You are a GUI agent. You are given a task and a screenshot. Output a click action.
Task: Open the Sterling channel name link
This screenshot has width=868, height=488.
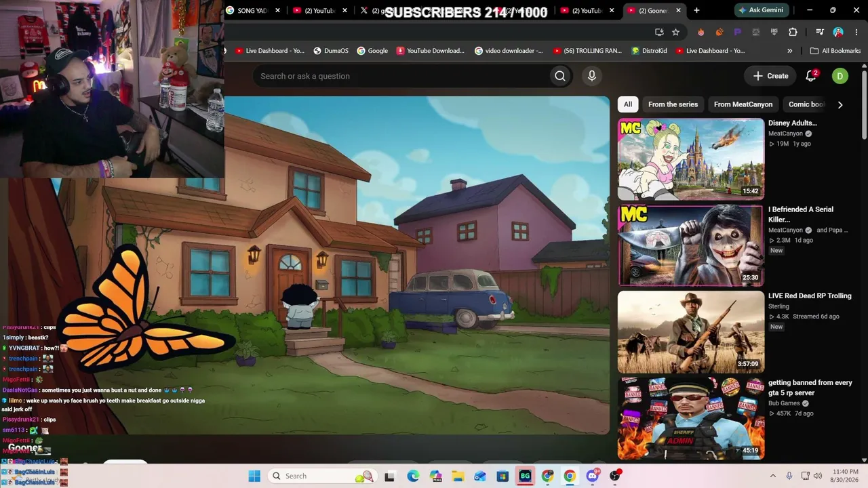[x=778, y=306]
